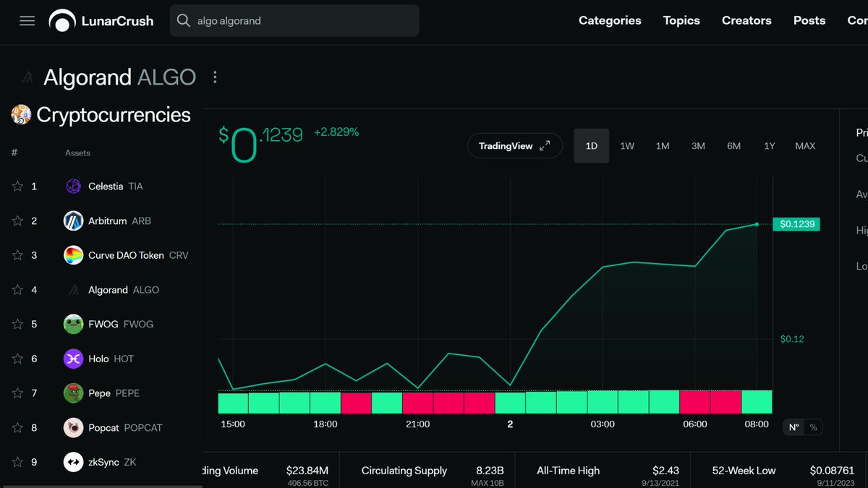Click the $23.84M trading volume value
This screenshot has height=488, width=868.
pyautogui.click(x=307, y=471)
